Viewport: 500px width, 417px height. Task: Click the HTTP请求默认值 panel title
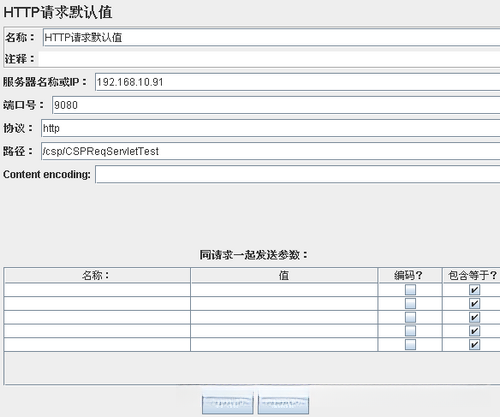point(58,12)
